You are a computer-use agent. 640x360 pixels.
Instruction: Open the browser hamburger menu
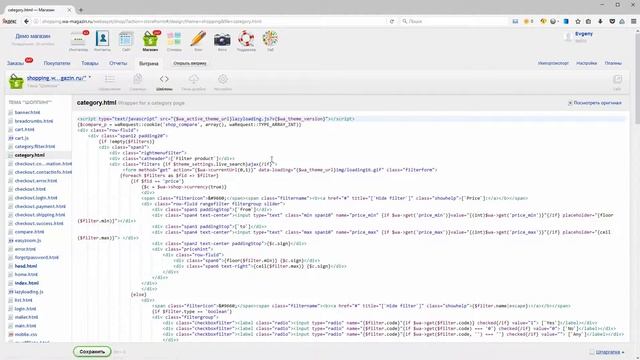click(633, 21)
